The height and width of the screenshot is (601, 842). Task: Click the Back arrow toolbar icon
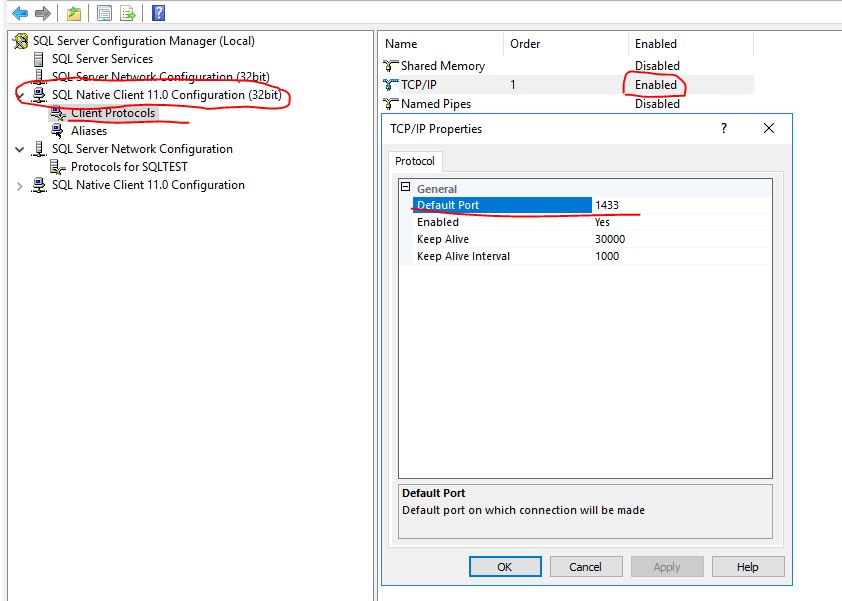(20, 13)
